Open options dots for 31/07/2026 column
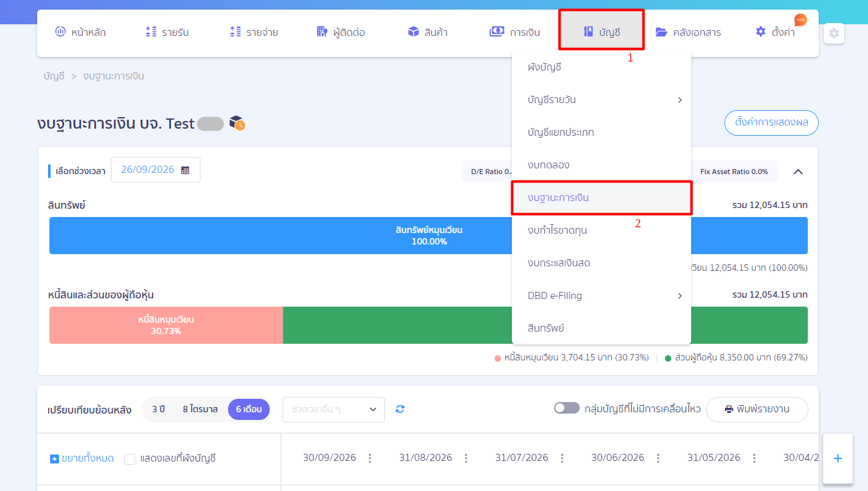This screenshot has height=491, width=868. coord(562,458)
